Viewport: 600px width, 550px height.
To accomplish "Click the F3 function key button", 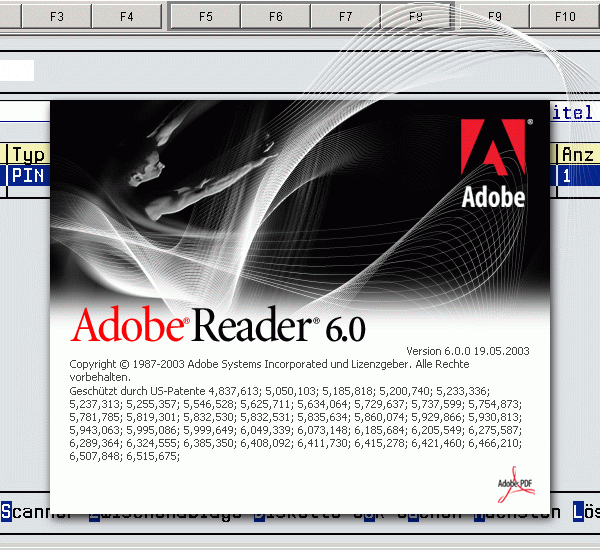I will pyautogui.click(x=57, y=16).
